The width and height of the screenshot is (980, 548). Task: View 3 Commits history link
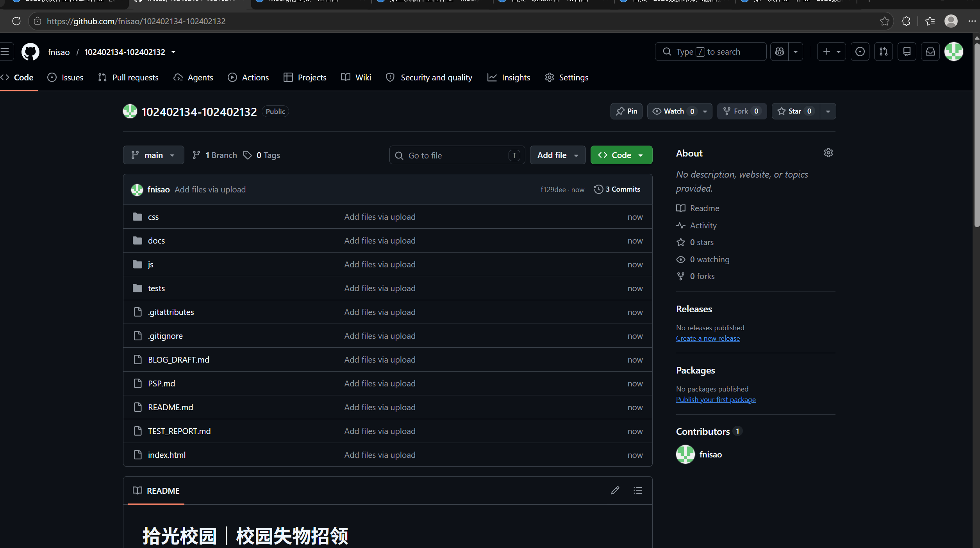pyautogui.click(x=617, y=189)
